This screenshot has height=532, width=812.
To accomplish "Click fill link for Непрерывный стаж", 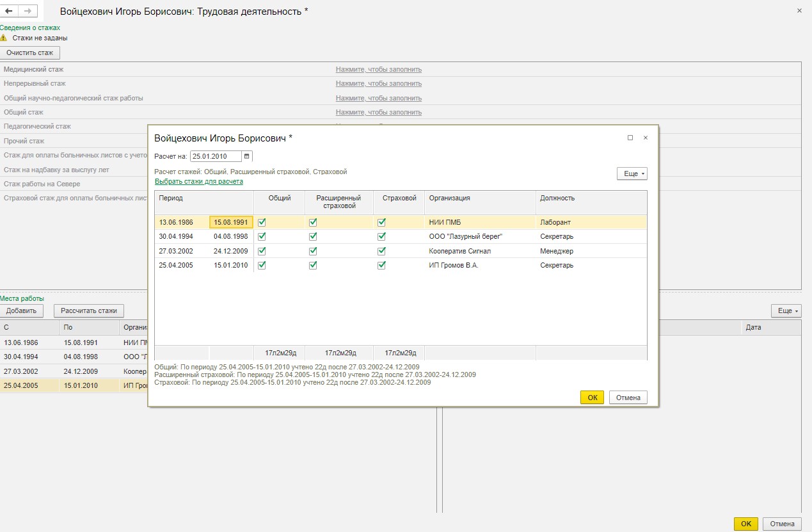I will coord(379,83).
